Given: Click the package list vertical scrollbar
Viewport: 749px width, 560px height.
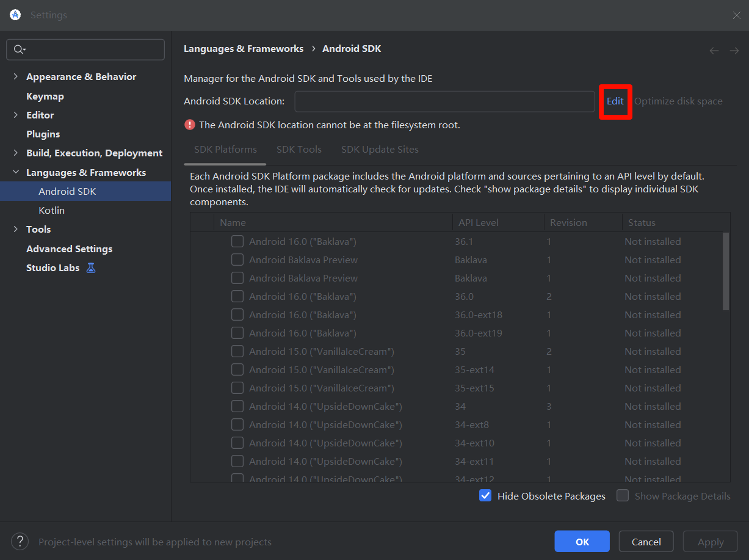Looking at the screenshot, I should 725,271.
